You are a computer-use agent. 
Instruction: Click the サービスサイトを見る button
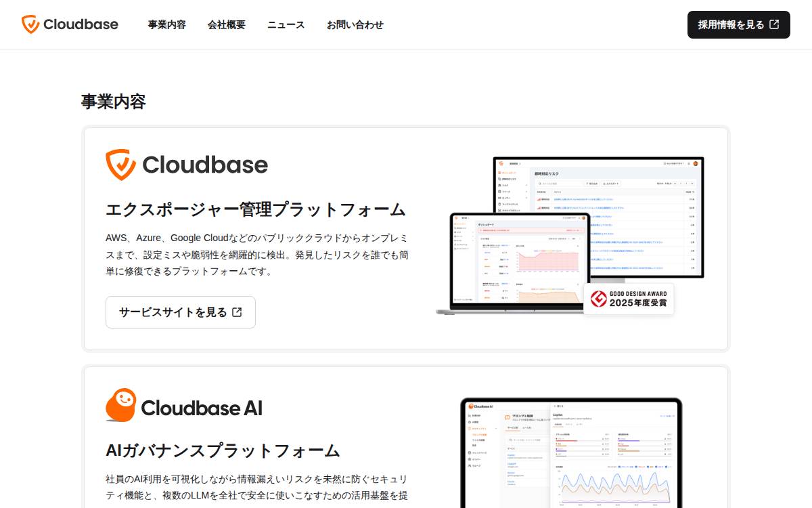coord(181,312)
